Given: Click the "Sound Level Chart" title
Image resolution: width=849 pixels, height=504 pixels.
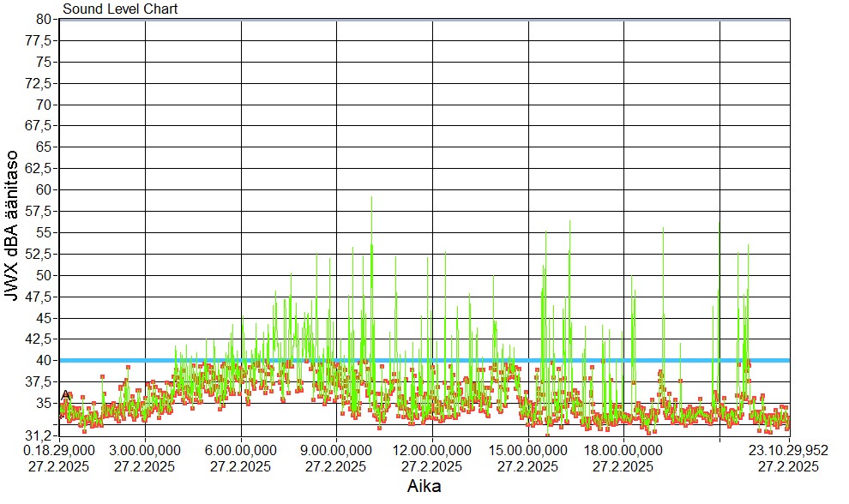Looking at the screenshot, I should pos(120,9).
